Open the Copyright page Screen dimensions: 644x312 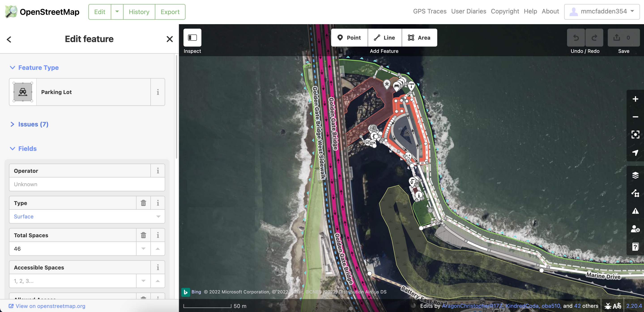505,11
